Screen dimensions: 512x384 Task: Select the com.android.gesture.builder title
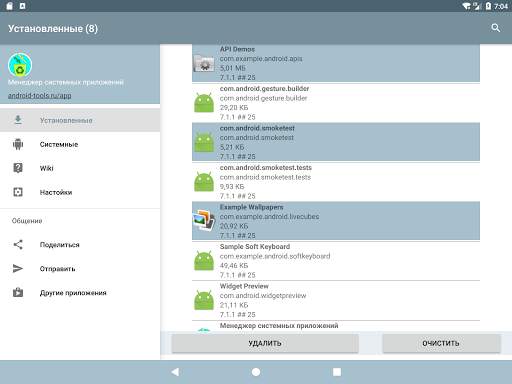(x=264, y=89)
